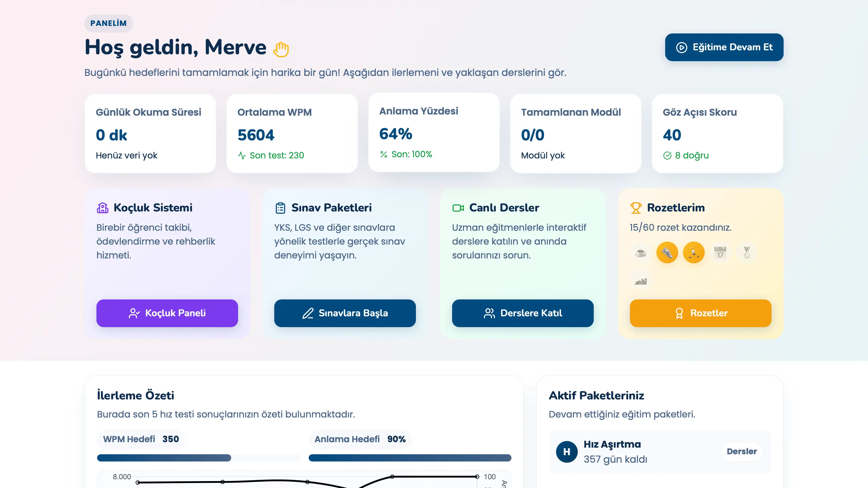The height and width of the screenshot is (488, 868).
Task: Open the Rozetler button
Action: click(x=700, y=313)
